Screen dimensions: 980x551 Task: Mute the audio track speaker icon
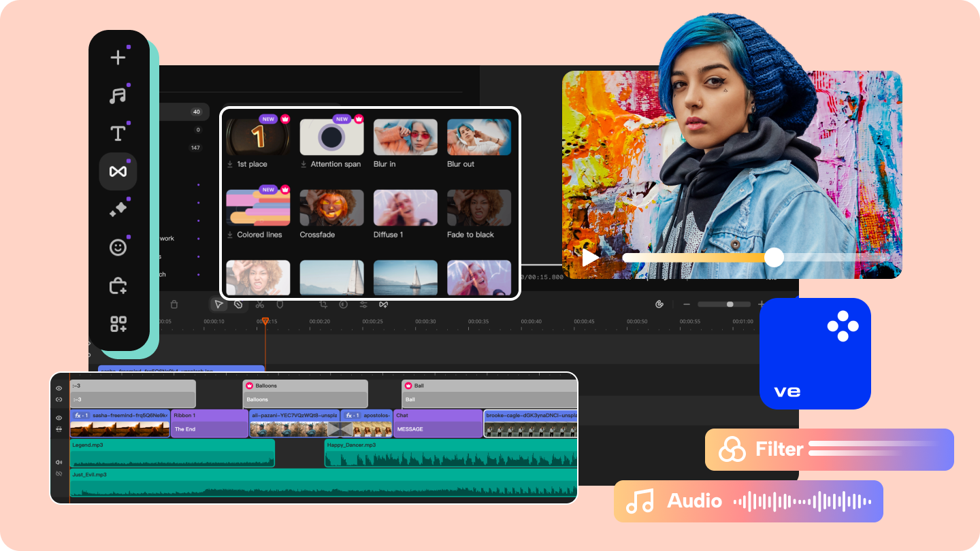[x=59, y=462]
